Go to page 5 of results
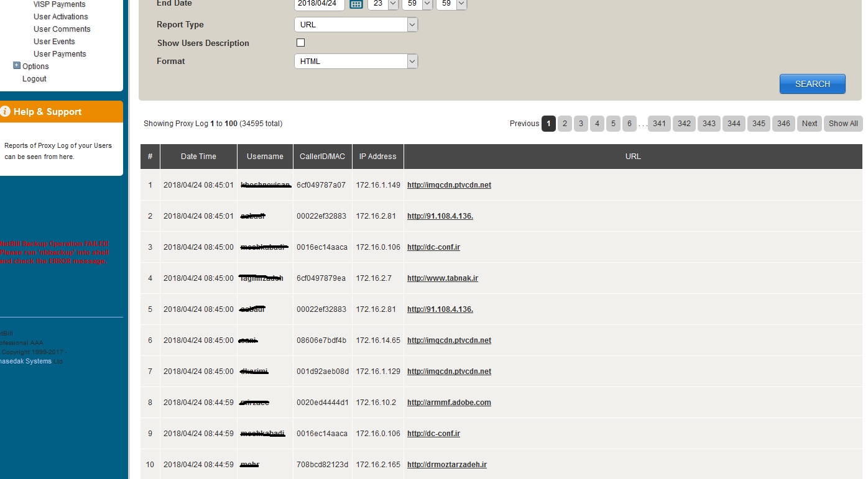This screenshot has width=868, height=479. pyautogui.click(x=613, y=124)
